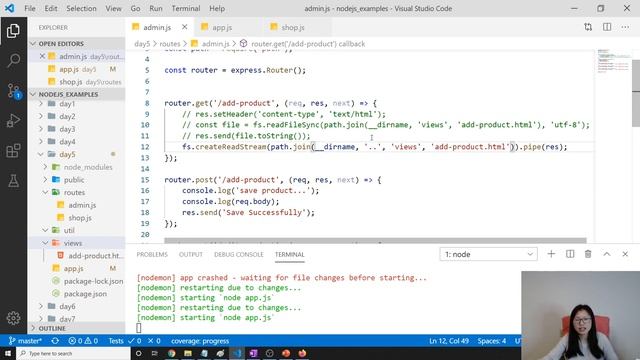The width and height of the screenshot is (640, 360).
Task: Click the Windows Start button
Action: [x=8, y=353]
